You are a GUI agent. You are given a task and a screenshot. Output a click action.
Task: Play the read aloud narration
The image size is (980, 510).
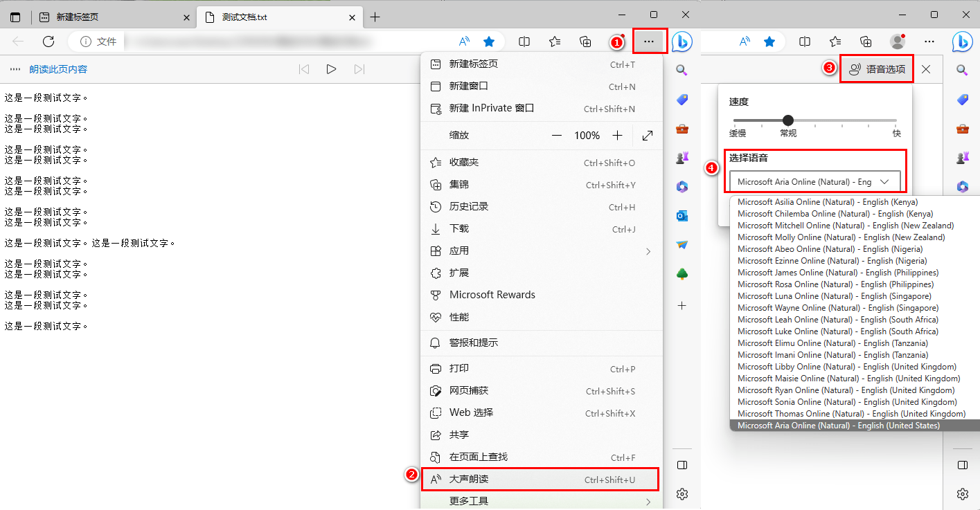point(331,69)
